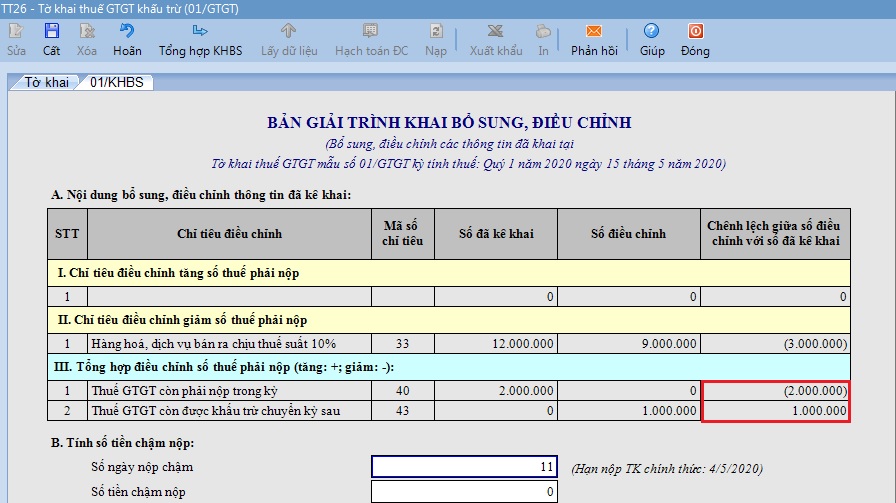
Task: Select the 01/KHBS tab
Action: [117, 82]
